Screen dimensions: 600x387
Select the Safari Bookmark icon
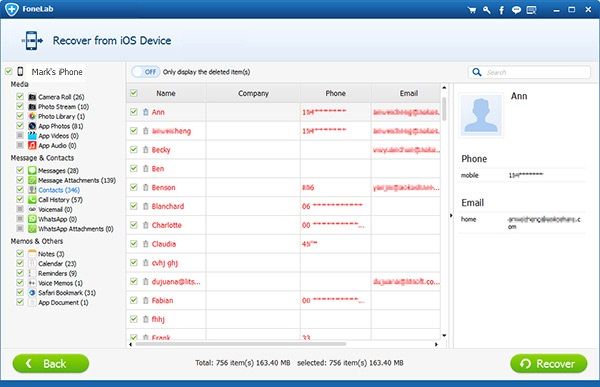tap(32, 293)
